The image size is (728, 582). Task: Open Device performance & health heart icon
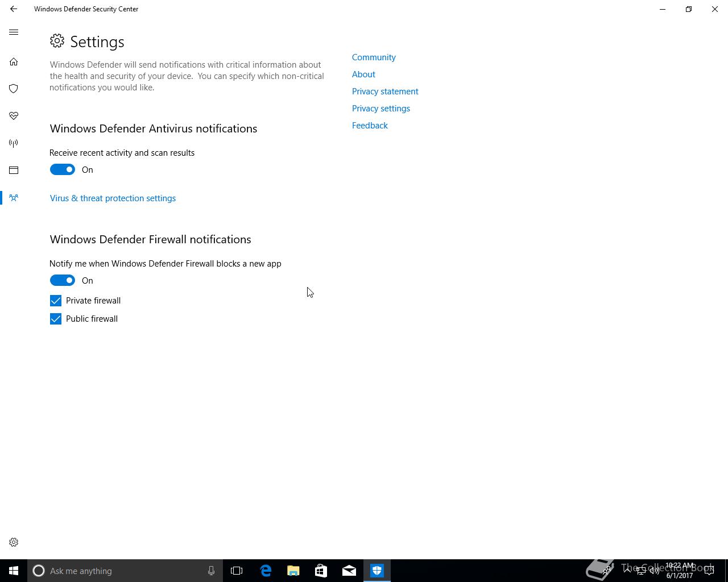(14, 116)
